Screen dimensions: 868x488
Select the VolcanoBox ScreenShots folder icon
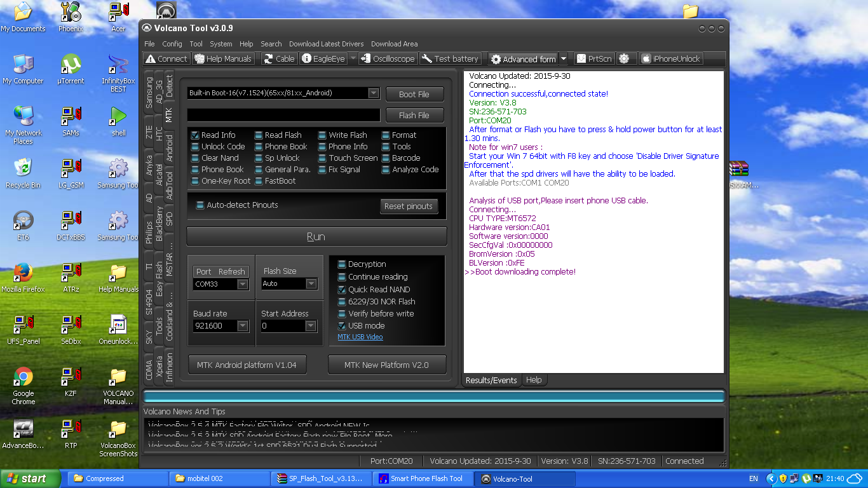tap(118, 438)
